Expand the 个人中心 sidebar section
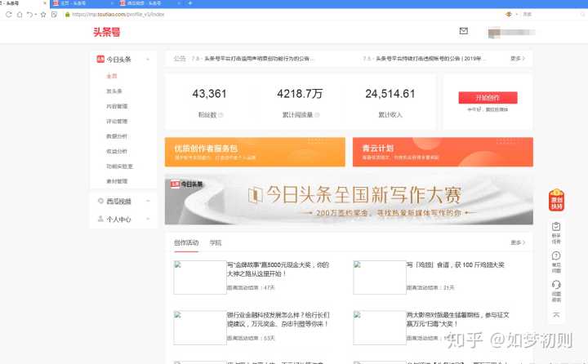588x364 pixels. click(148, 220)
